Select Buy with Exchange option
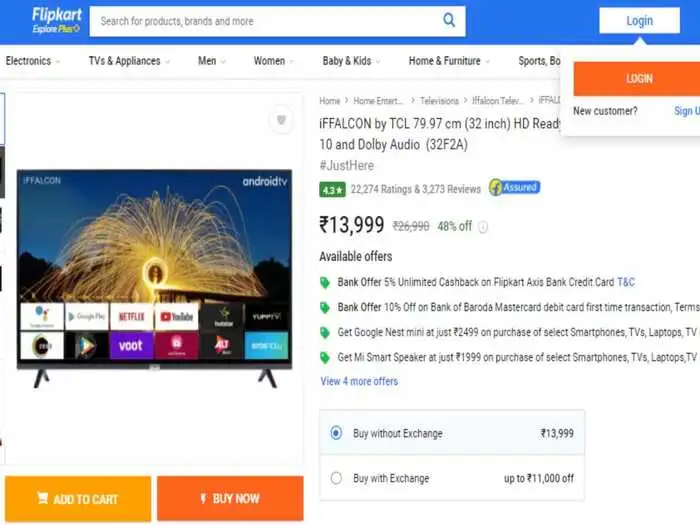The image size is (700, 525). (336, 478)
